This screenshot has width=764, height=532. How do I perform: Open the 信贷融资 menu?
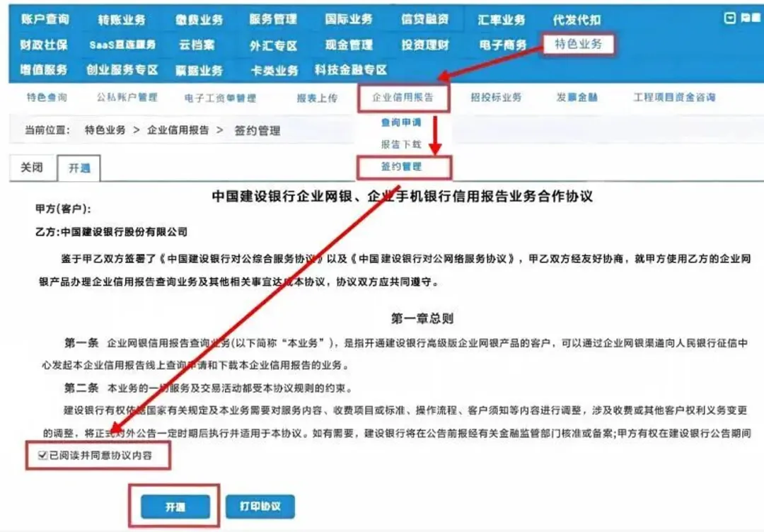tap(425, 19)
